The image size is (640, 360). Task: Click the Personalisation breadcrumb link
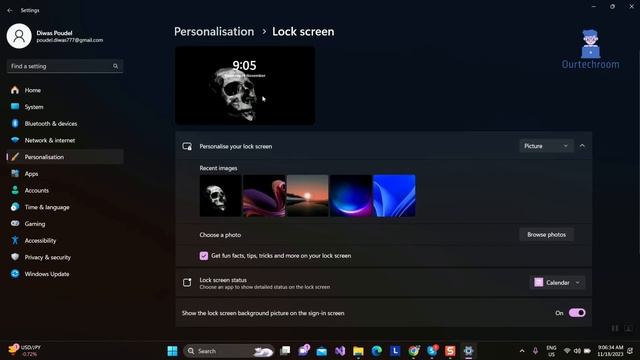pos(214,31)
